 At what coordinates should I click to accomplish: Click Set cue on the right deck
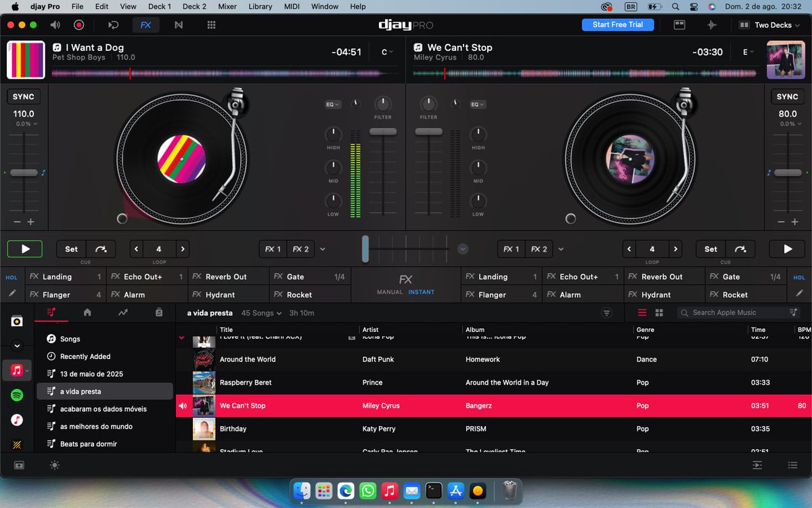click(x=710, y=249)
